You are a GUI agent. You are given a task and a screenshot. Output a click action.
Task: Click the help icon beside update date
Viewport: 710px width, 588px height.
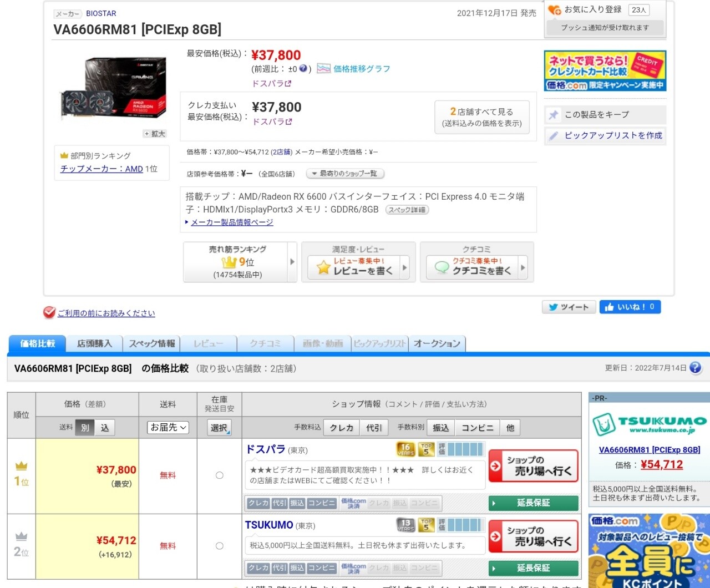[x=695, y=368]
